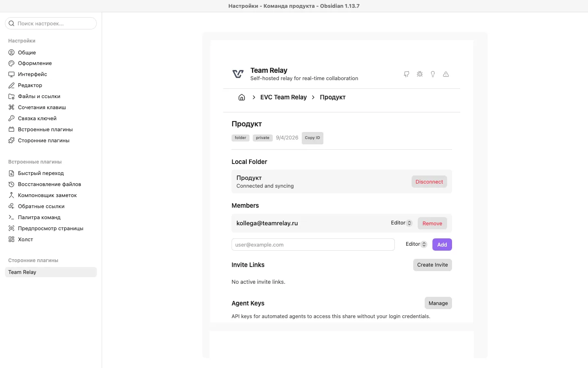Disconnect the Продукт local folder
This screenshot has width=588, height=368.
(429, 182)
